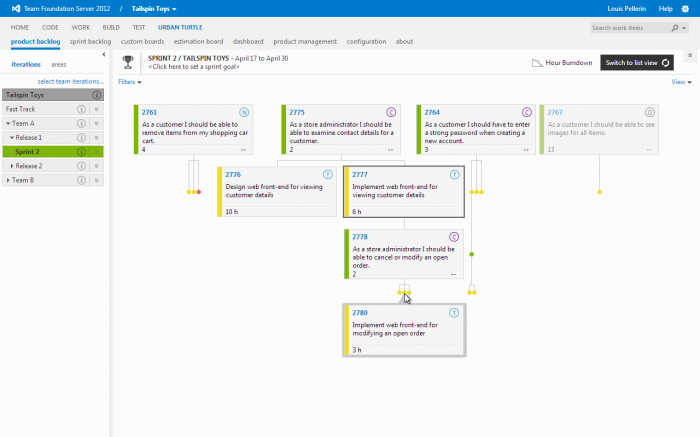Screen dimensions: 700x437
Task: Switch to sprint backlog tab
Action: 90,42
